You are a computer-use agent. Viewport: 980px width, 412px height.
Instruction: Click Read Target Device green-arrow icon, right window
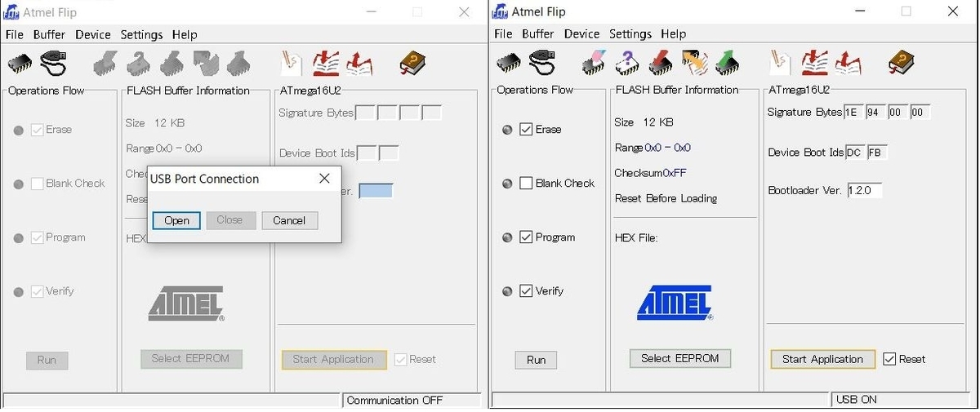coord(726,62)
